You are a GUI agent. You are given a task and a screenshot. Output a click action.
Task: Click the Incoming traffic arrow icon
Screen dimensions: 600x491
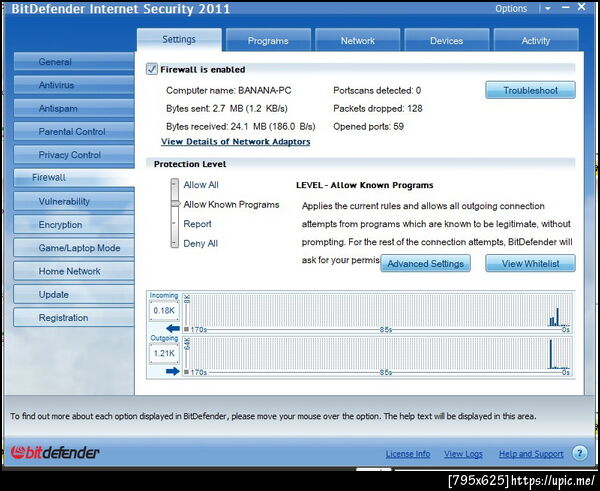[x=173, y=328]
